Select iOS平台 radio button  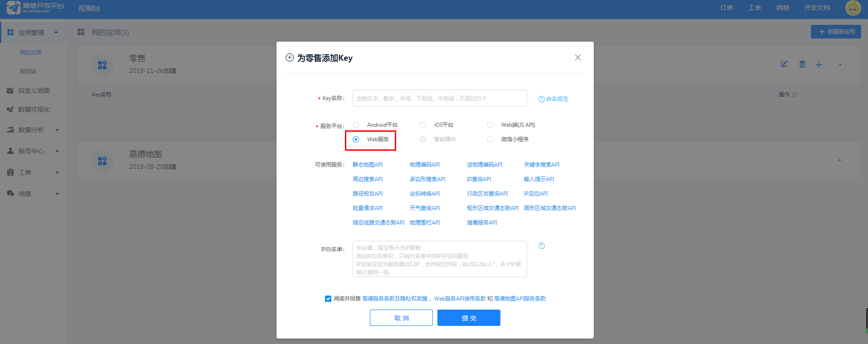(x=423, y=125)
